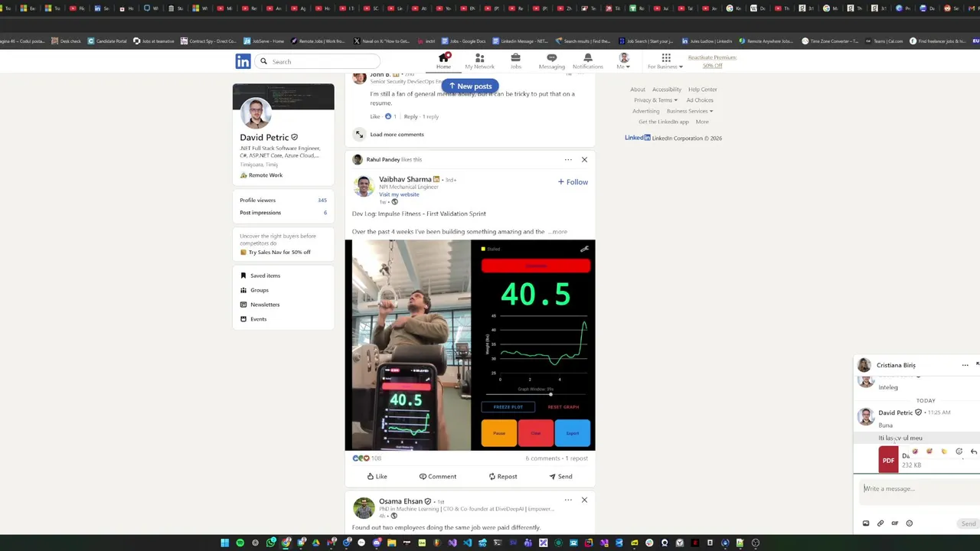Viewport: 980px width, 551px height.
Task: View reactions count 108
Action: [367, 458]
